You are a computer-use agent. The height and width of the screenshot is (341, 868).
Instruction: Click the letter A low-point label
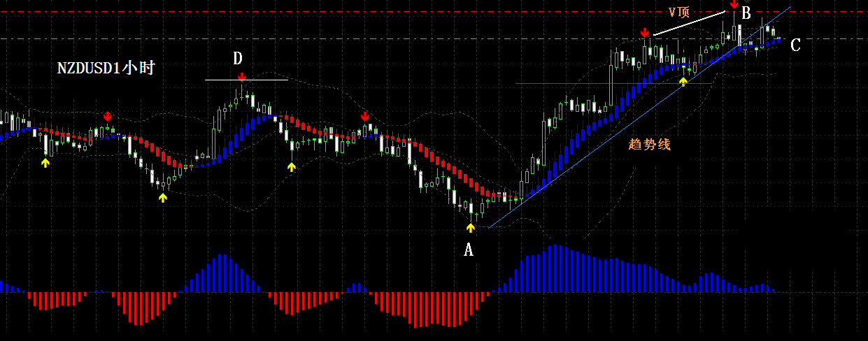tap(469, 249)
